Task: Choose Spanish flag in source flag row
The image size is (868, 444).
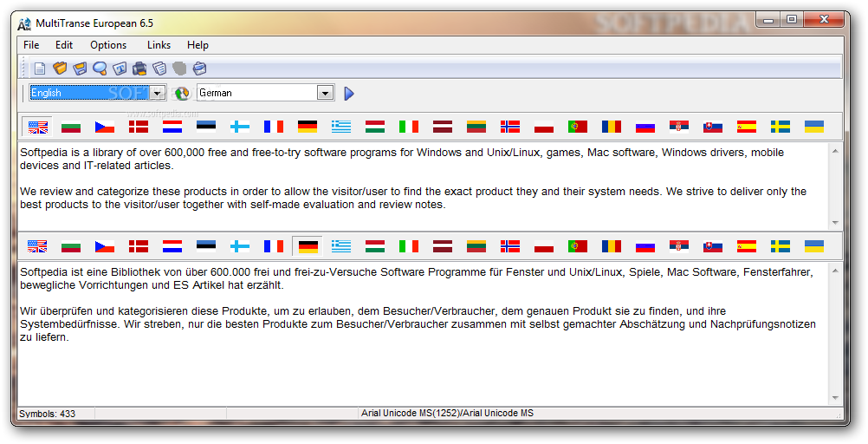Action: click(x=746, y=127)
